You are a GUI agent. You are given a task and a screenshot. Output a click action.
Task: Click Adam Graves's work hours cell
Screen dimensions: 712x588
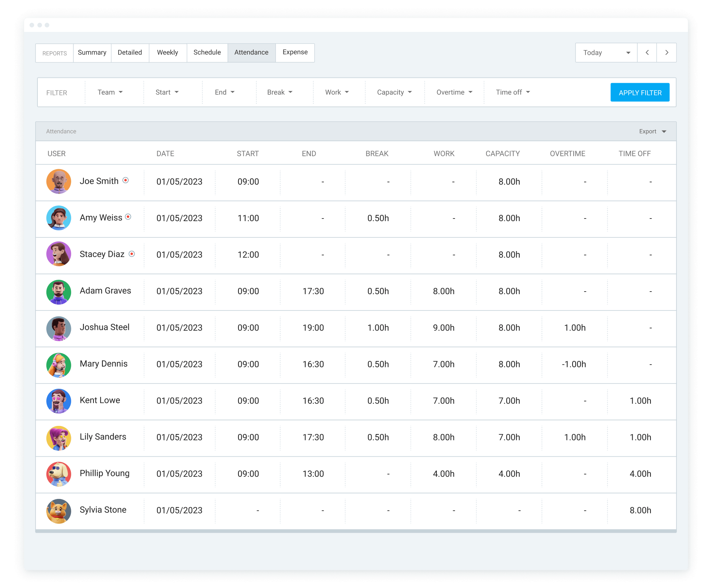444,291
